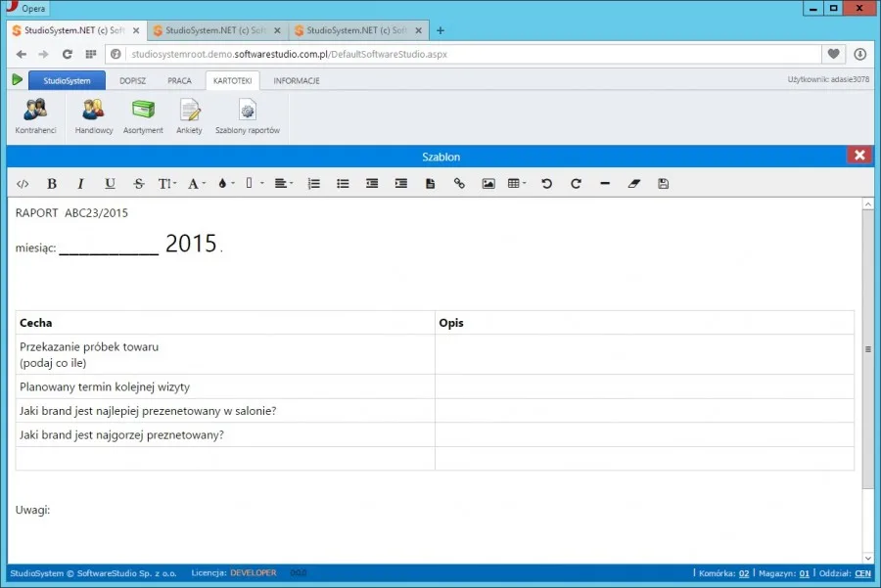Image resolution: width=881 pixels, height=588 pixels.
Task: Open the Handlowcy list
Action: 94,116
